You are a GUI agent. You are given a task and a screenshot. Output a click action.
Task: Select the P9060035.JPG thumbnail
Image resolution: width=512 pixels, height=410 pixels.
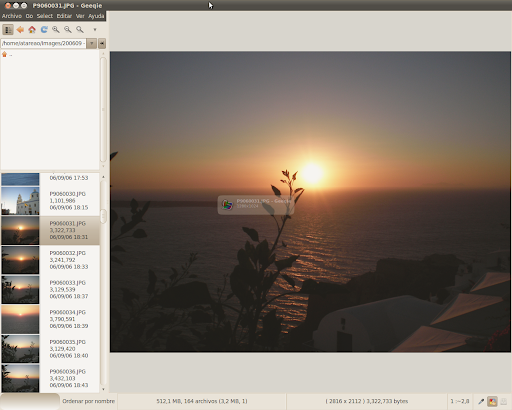pos(20,349)
